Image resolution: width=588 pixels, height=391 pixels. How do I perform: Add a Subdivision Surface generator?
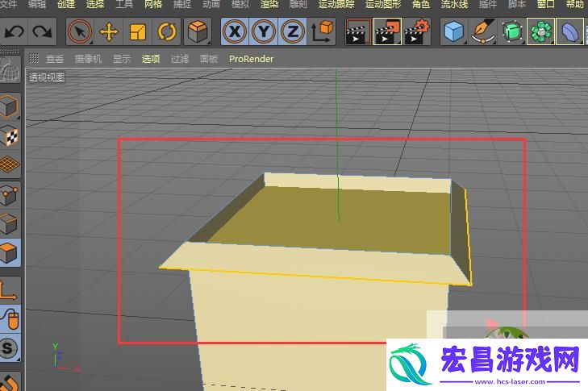click(x=512, y=32)
